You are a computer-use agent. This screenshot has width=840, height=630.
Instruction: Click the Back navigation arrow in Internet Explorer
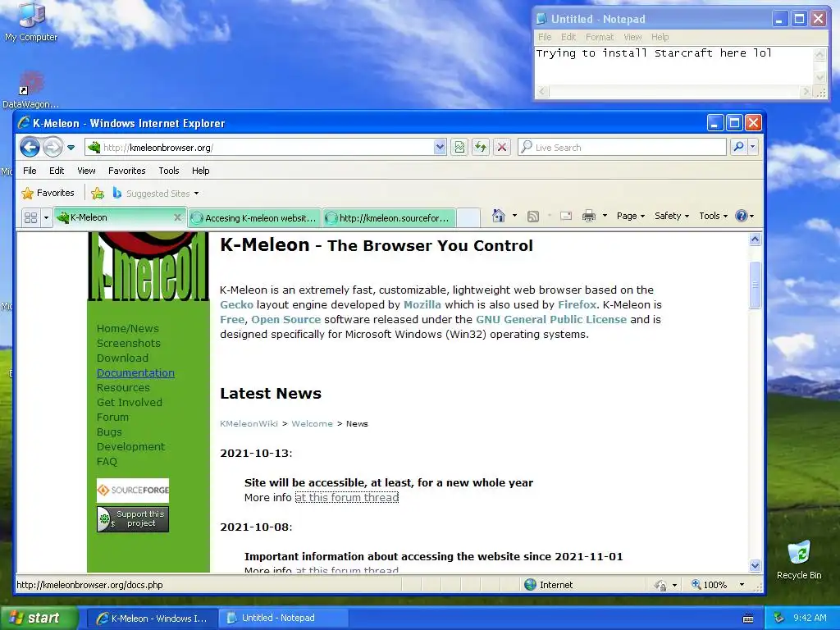coord(30,147)
